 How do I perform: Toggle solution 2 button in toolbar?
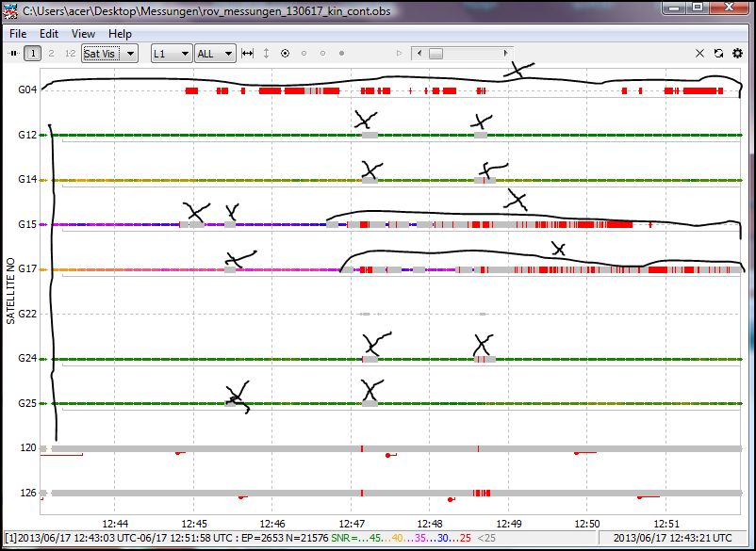pos(51,54)
